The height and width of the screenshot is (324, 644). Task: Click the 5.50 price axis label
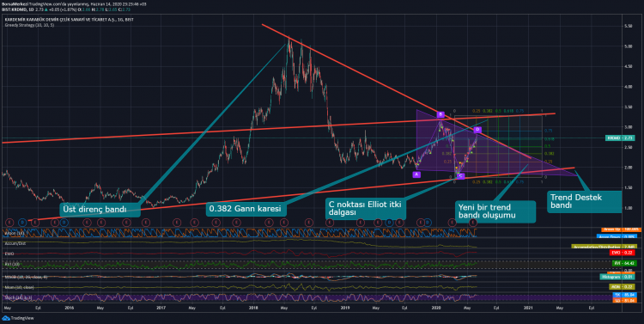(x=628, y=26)
